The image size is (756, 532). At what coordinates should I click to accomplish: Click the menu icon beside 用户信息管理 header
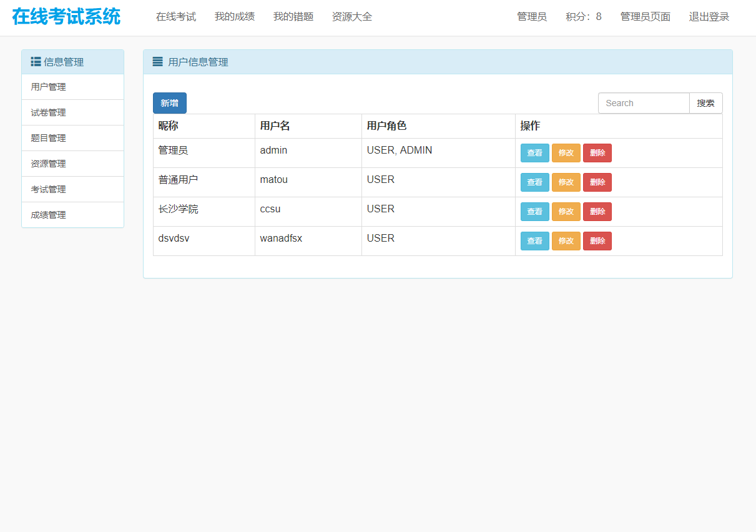157,61
